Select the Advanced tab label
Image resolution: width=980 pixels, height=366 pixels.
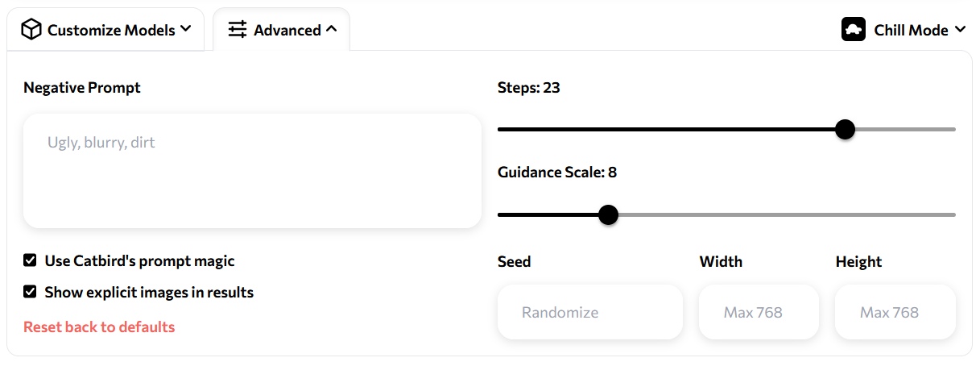click(287, 30)
